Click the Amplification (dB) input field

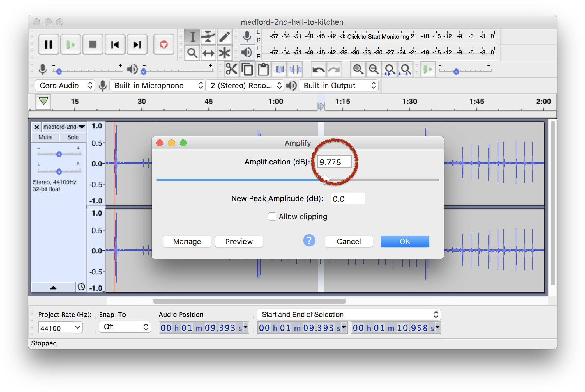(334, 162)
